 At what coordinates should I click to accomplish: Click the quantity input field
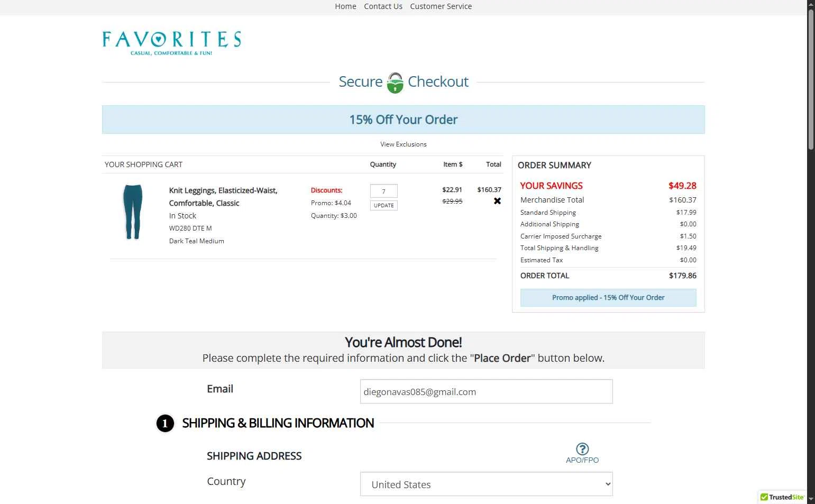click(383, 191)
